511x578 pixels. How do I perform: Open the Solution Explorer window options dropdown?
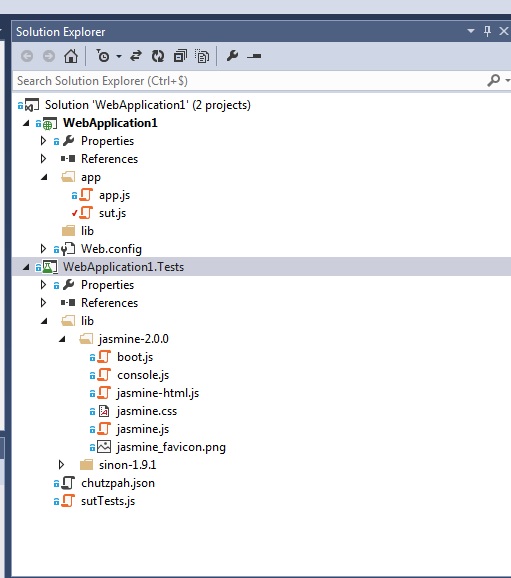click(471, 31)
